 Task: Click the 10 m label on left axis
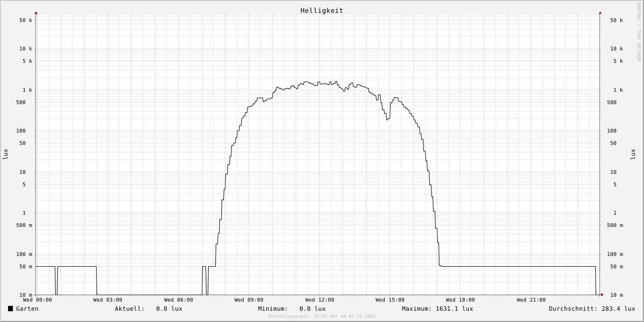point(26,295)
